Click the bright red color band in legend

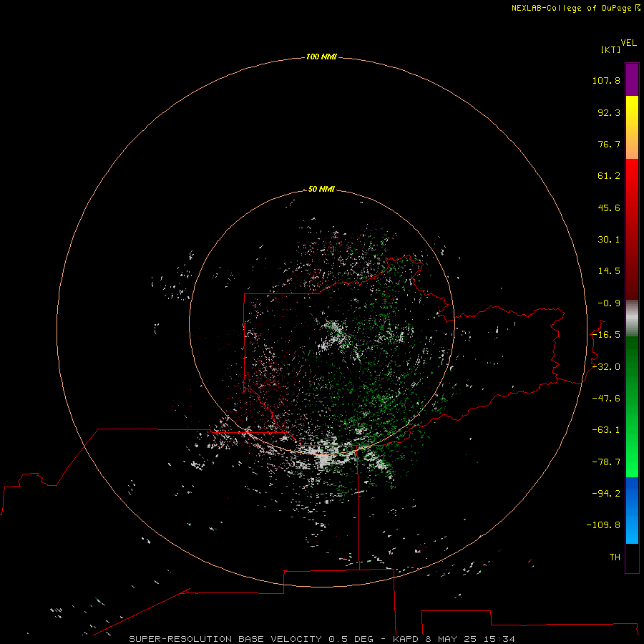(x=632, y=229)
